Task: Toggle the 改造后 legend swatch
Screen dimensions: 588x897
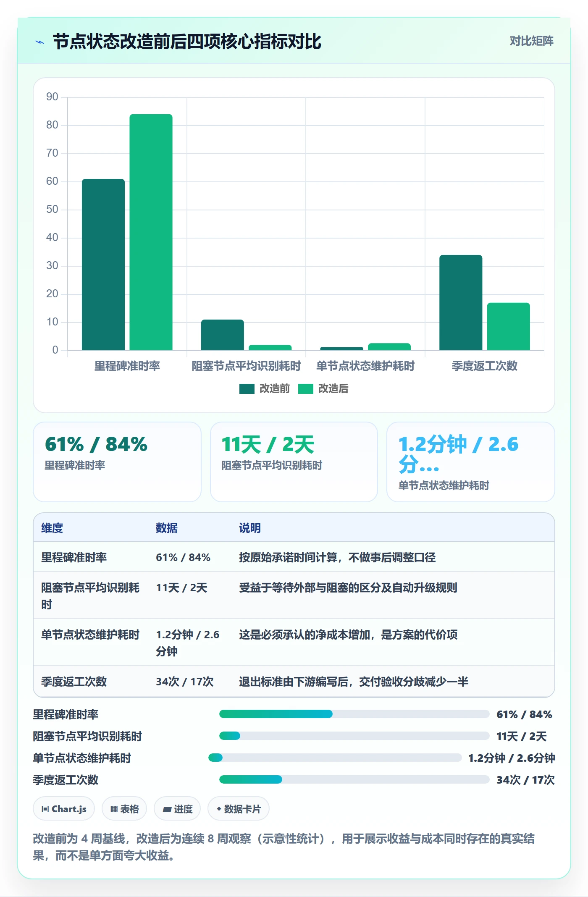Action: (x=305, y=389)
